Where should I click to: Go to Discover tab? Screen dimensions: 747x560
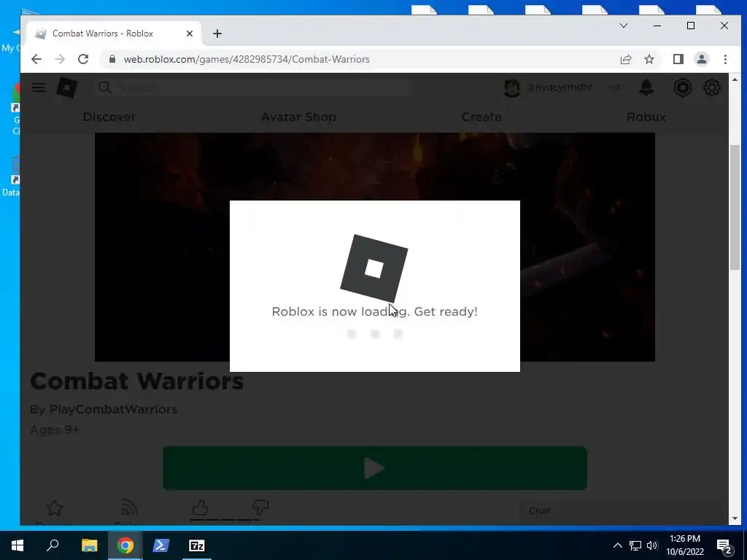coord(109,117)
